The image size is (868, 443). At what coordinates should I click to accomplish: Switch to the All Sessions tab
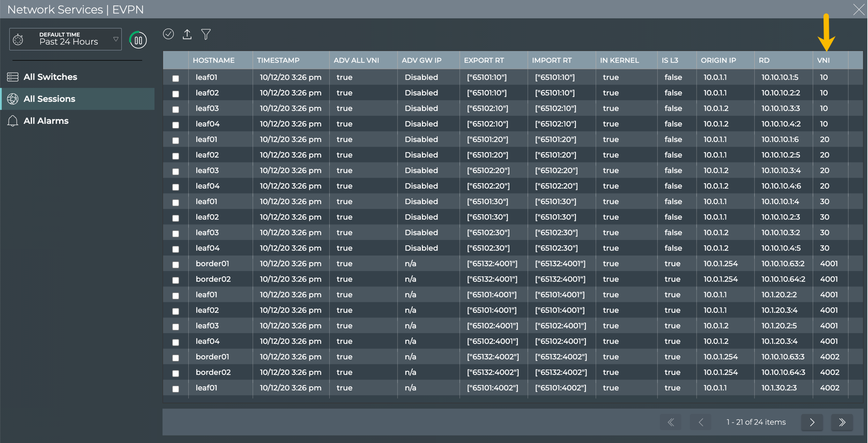49,99
